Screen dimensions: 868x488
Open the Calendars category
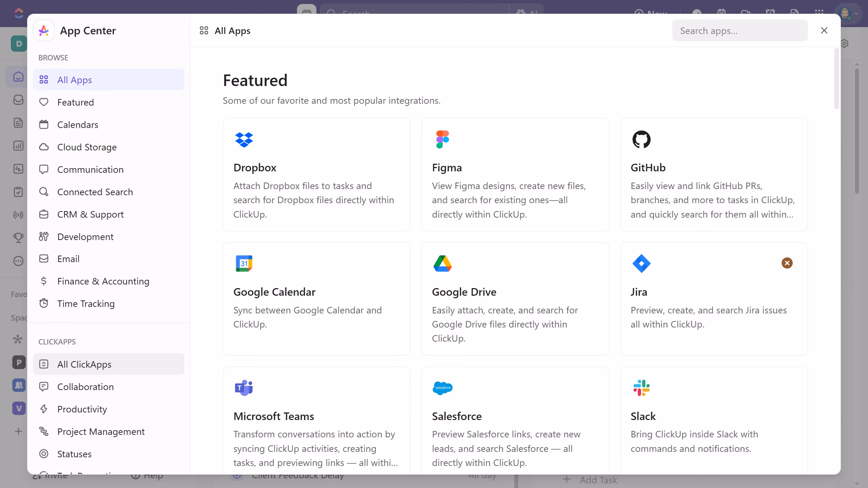tap(109, 125)
